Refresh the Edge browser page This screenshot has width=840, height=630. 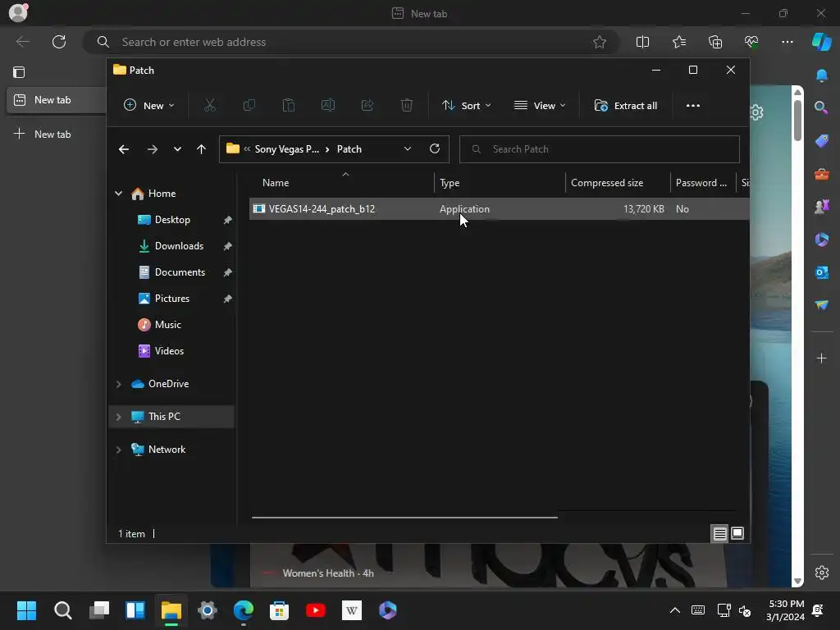pos(59,42)
